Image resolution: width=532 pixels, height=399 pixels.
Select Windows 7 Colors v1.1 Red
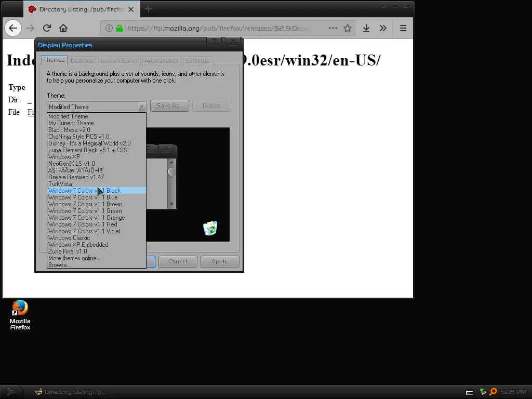pyautogui.click(x=97, y=224)
